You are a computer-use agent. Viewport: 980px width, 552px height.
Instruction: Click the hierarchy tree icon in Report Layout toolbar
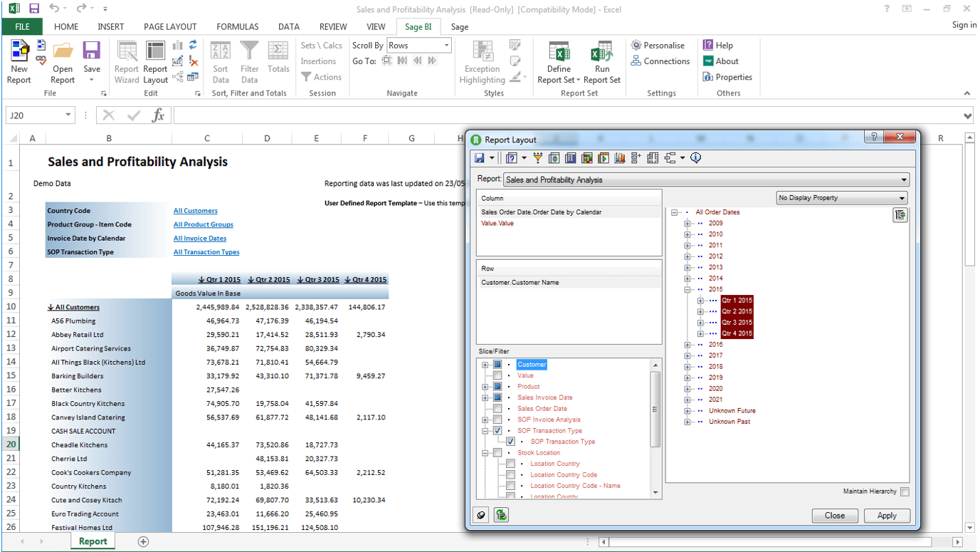(x=670, y=158)
